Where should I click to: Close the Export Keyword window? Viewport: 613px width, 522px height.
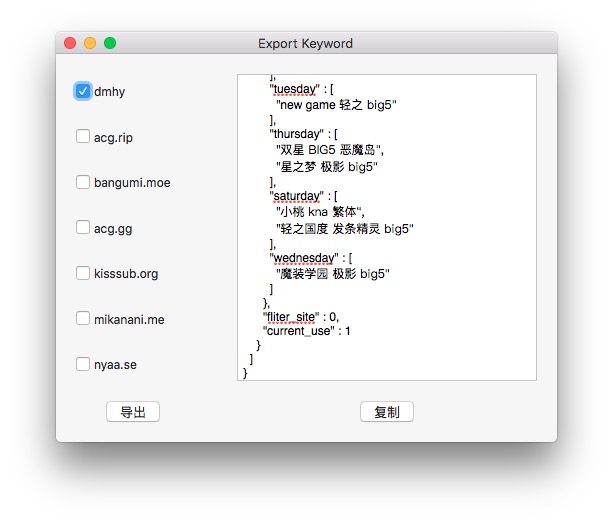tap(70, 43)
